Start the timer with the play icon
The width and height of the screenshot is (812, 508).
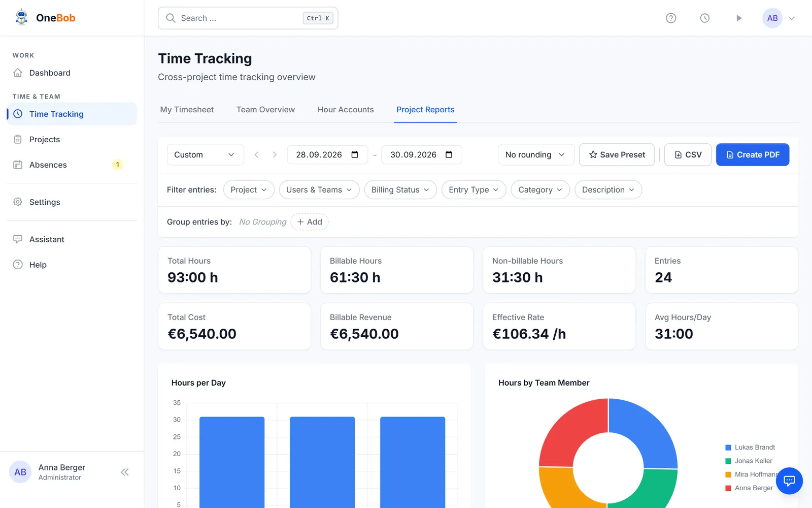[x=739, y=18]
